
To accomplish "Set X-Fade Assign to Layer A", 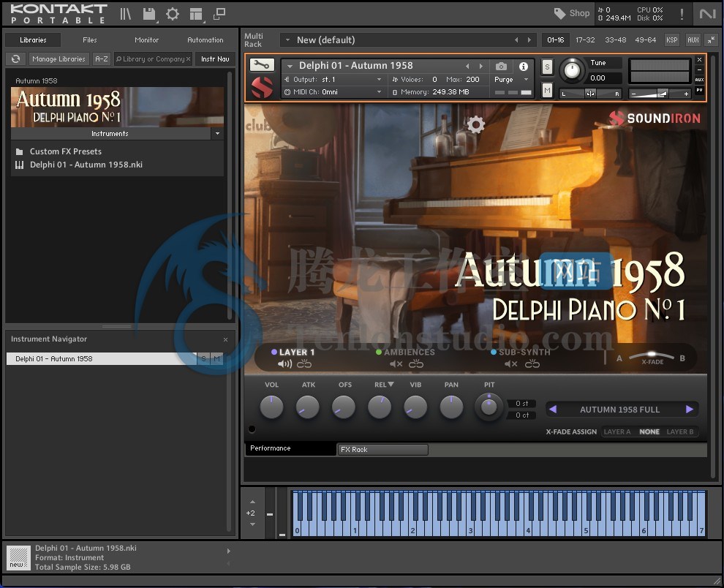I will tap(617, 432).
